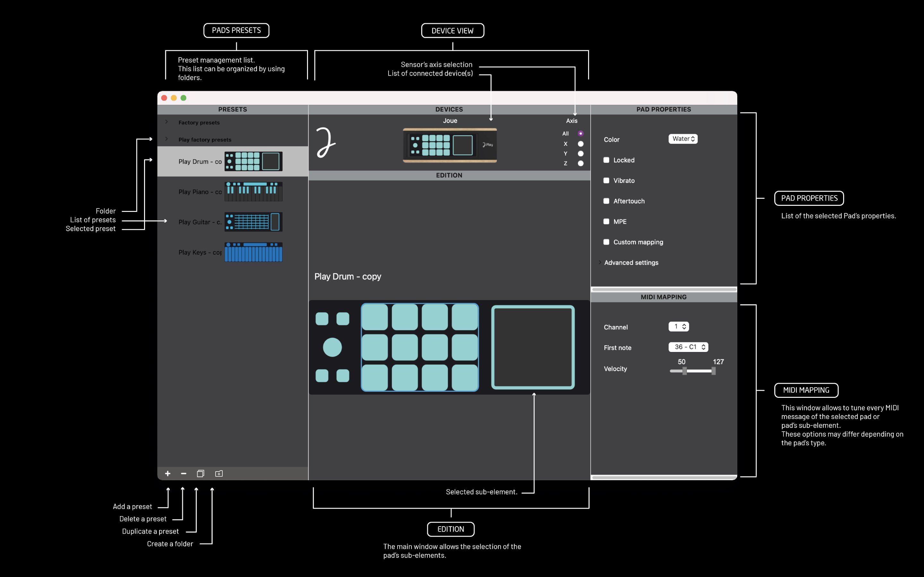The height and width of the screenshot is (577, 924).
Task: Open the Channel number selector
Action: point(679,327)
